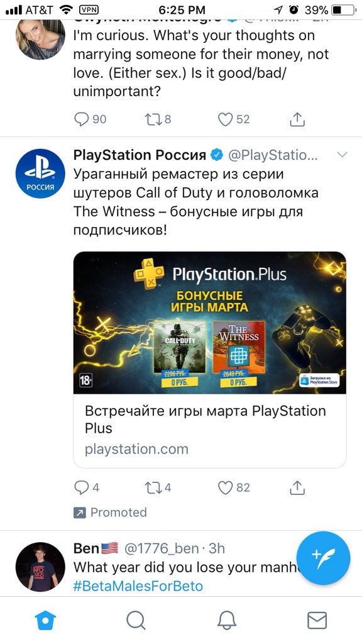Viewport: 362px width, 644px height.
Task: View Ben's profile picture
Action: click(x=40, y=567)
